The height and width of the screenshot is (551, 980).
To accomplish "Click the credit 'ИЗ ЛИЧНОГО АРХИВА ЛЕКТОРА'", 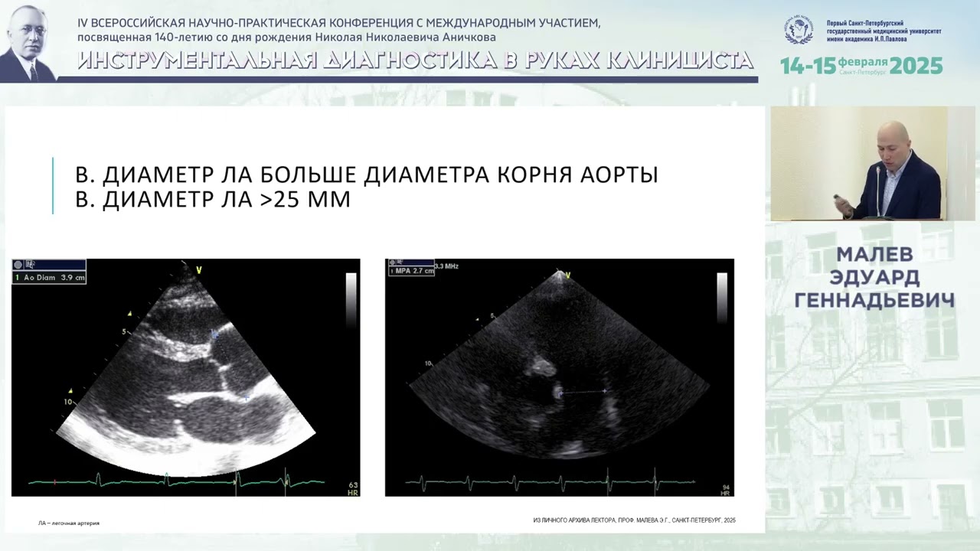I will (x=573, y=520).
